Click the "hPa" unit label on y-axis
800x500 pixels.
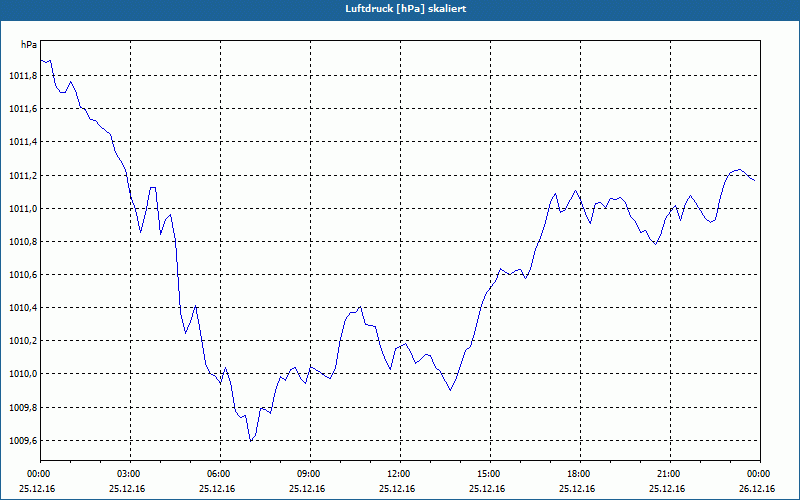(29, 45)
